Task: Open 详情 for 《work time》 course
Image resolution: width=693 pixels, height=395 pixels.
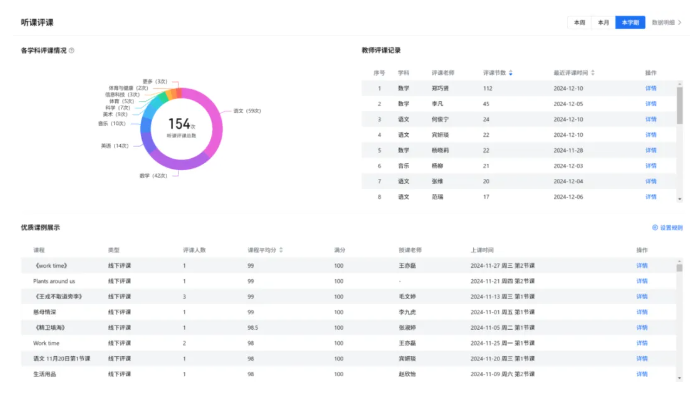Action: pos(642,266)
